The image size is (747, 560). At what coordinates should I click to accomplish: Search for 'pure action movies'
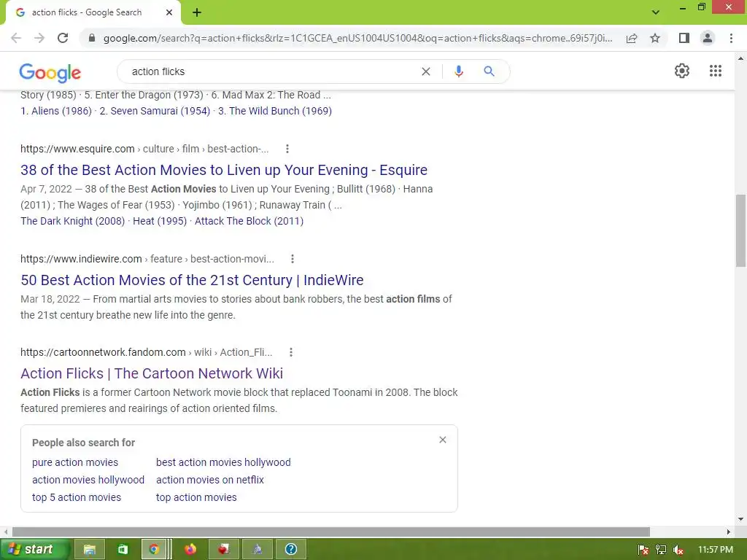[x=75, y=462]
